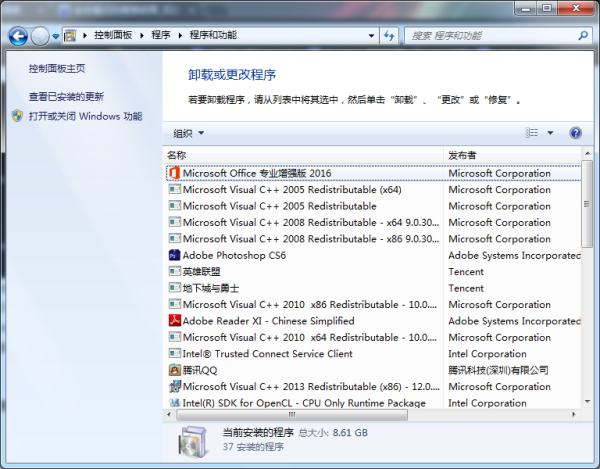Click the blue help icon
Viewport: 600px width, 469px height.
575,133
